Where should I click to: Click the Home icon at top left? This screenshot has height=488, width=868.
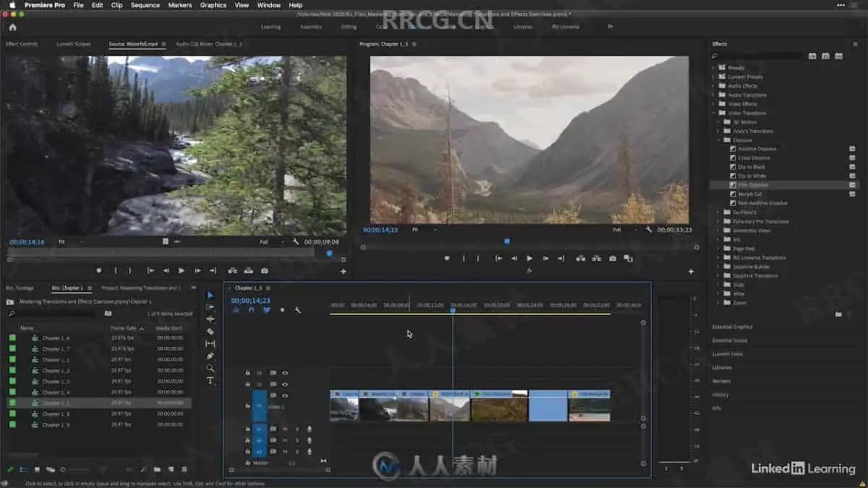click(x=12, y=27)
